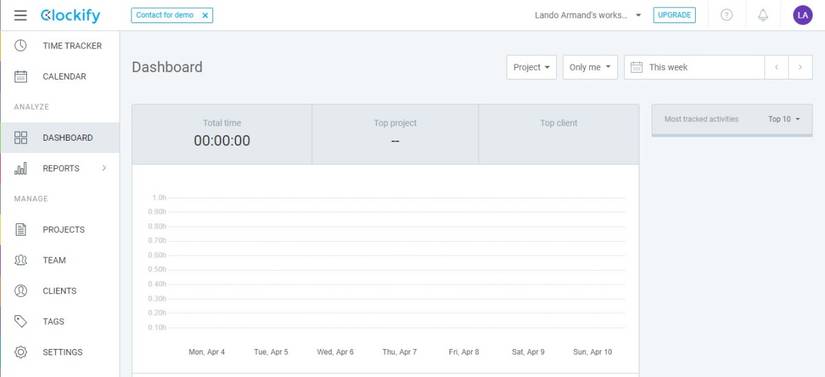Open the notifications bell icon
Viewport: 825px width, 377px height.
coord(763,15)
